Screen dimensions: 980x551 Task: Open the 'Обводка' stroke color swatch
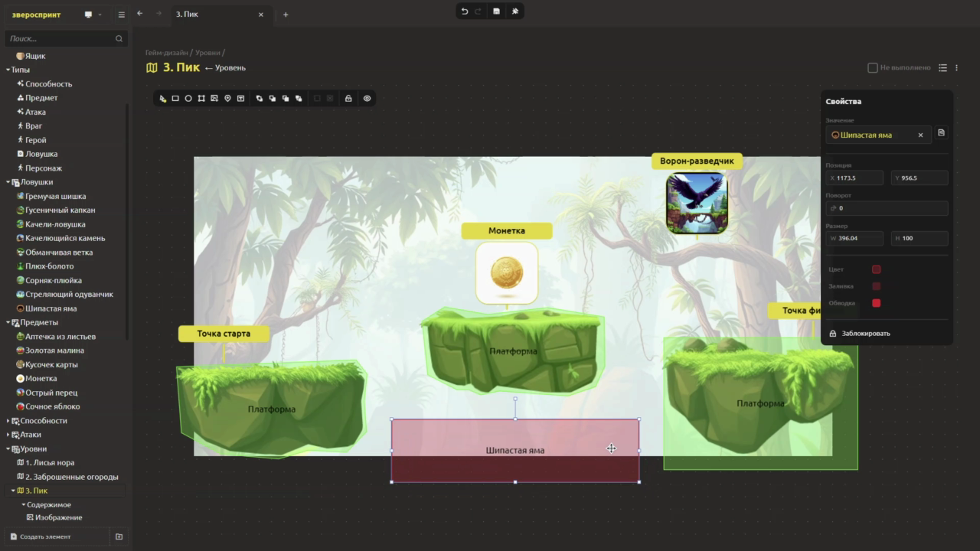[x=877, y=303]
